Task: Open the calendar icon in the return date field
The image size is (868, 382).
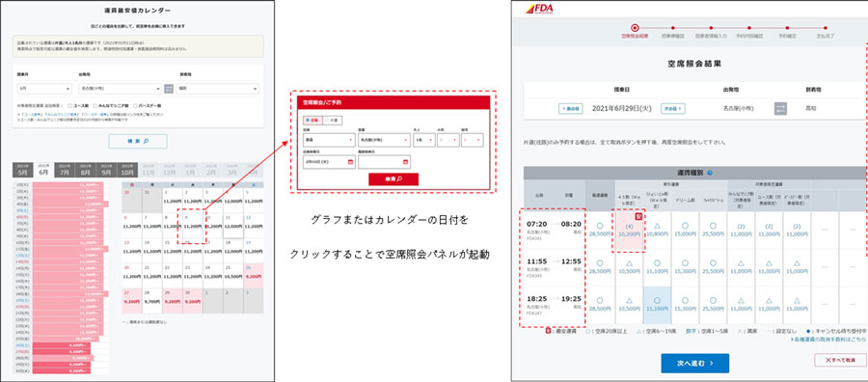Action: [x=405, y=162]
